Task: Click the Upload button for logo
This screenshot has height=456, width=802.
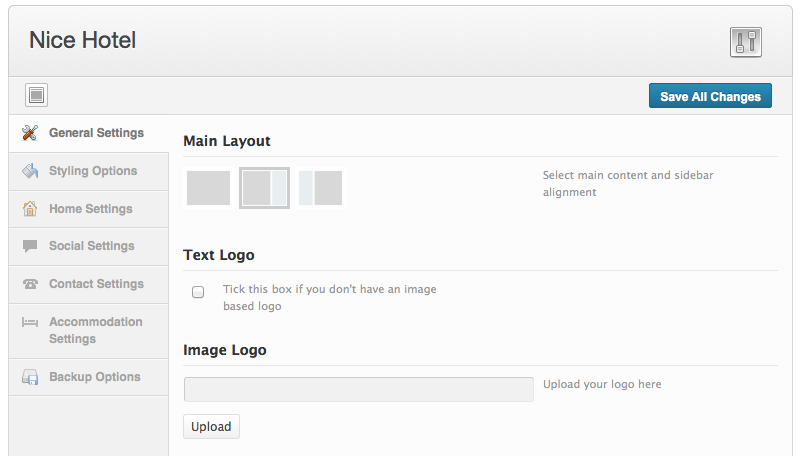Action: [211, 426]
